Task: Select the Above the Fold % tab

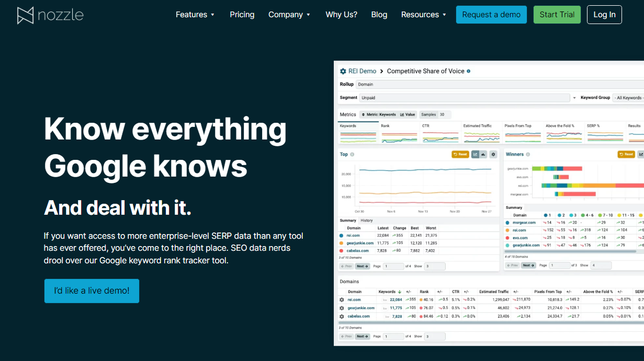Action: click(x=564, y=133)
